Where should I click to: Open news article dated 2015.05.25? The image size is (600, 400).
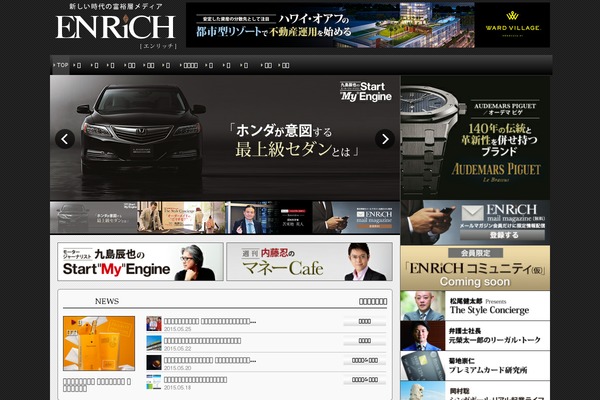click(x=210, y=322)
